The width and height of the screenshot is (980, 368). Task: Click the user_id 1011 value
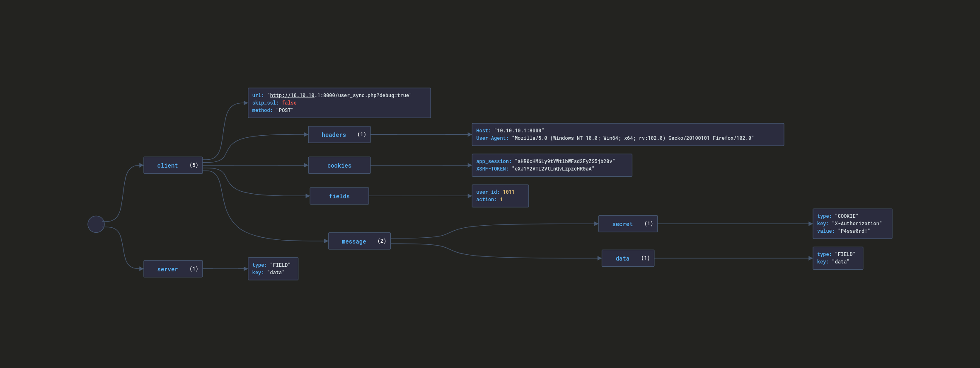(508, 192)
